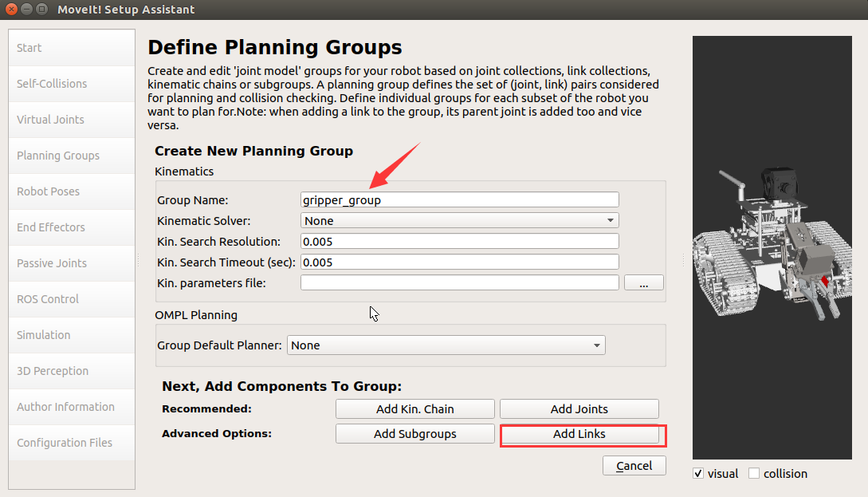
Task: Click Kin. Search Timeout field
Action: [459, 262]
